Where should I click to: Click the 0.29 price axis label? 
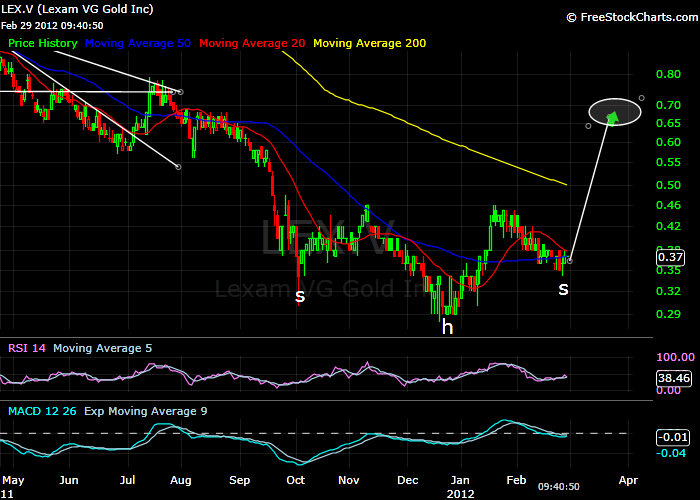click(x=668, y=314)
